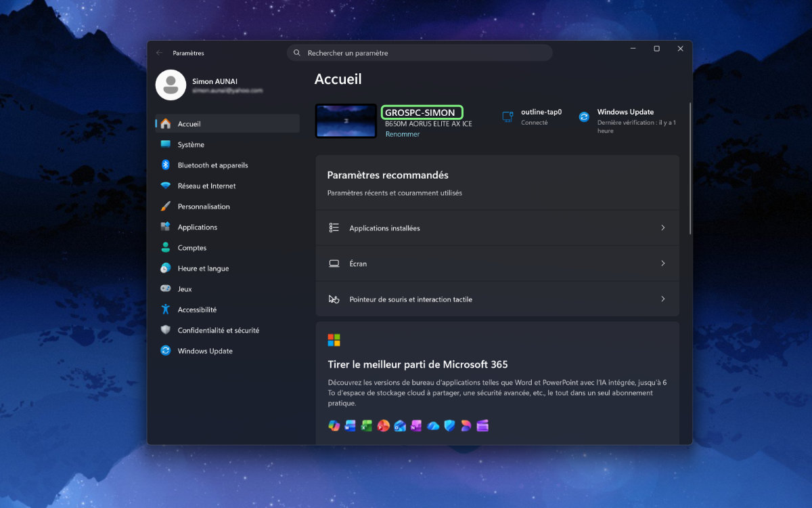
Task: Click the Paramètres recommandés heading
Action: [388, 175]
